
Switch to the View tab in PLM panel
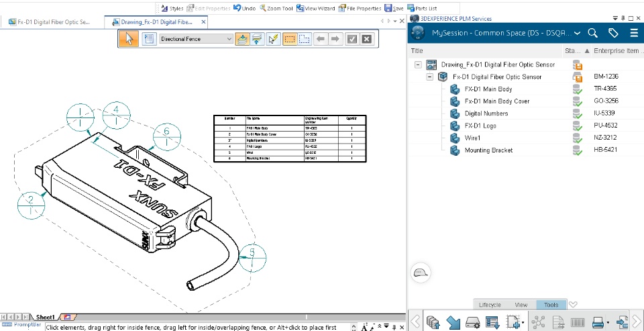521,305
